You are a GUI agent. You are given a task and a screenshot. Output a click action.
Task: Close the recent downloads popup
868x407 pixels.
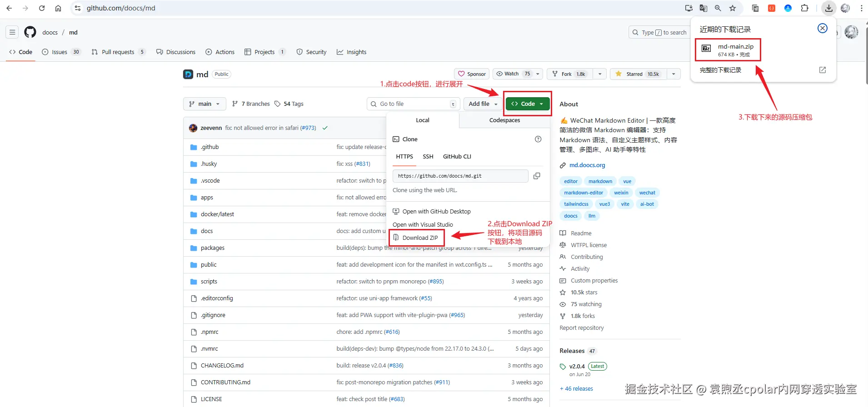pyautogui.click(x=823, y=28)
